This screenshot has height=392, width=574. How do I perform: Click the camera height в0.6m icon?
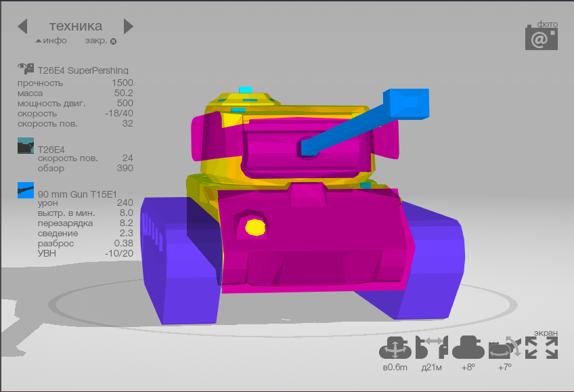click(395, 348)
